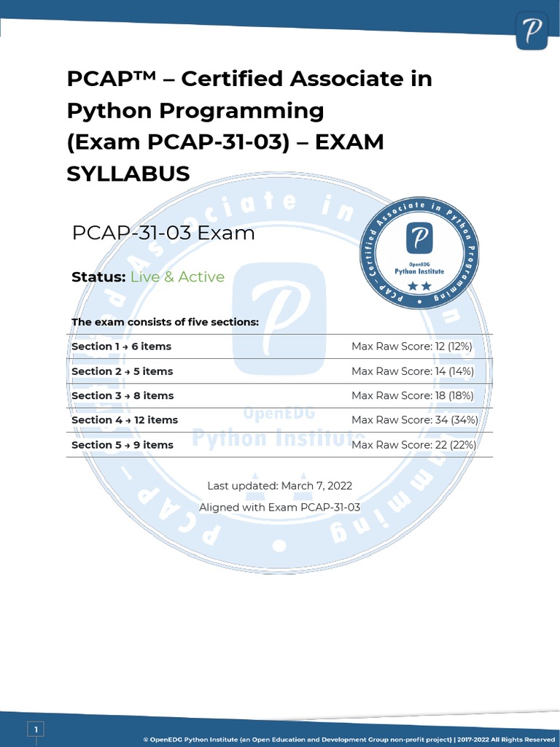Select the Section 2 → 5 items row
Screen dimensions: 560x747
pyautogui.click(x=279, y=371)
